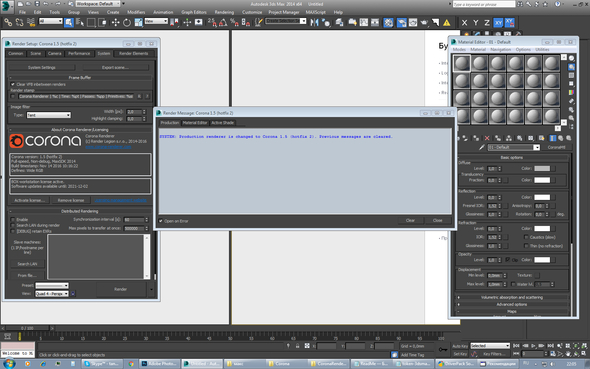Open the selection filter All dropdown
This screenshot has width=590, height=369.
point(50,21)
